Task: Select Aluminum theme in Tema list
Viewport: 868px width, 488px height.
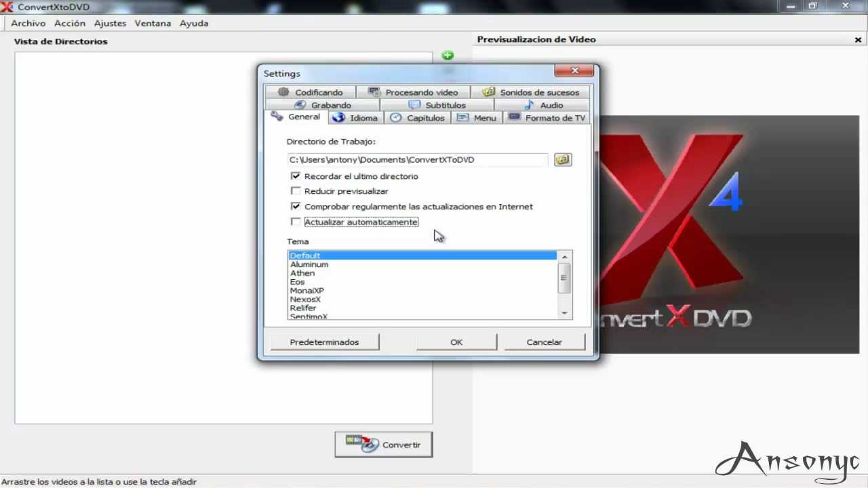Action: (x=422, y=264)
